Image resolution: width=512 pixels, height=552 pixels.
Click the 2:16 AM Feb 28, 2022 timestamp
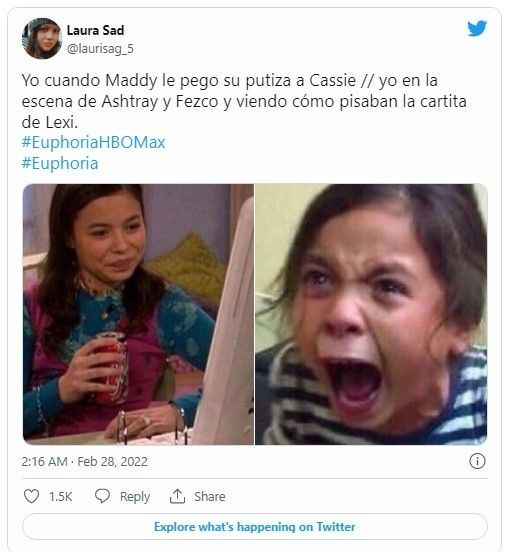85,462
